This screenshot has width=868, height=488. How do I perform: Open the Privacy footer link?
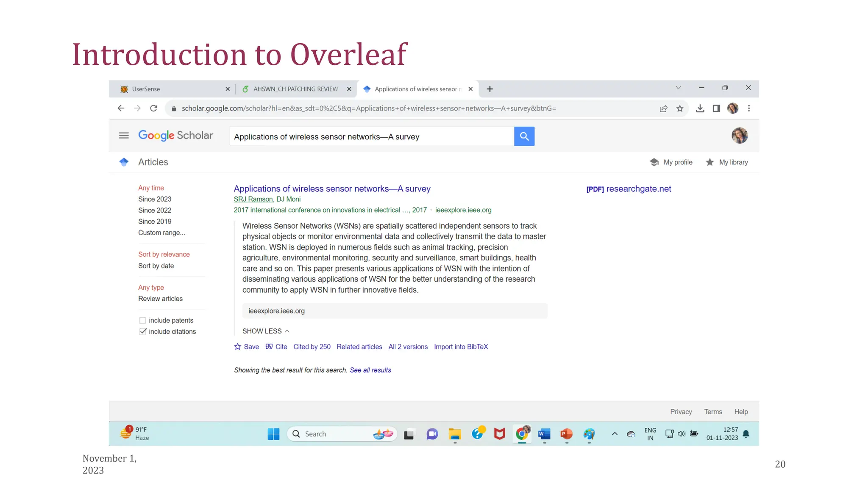(681, 412)
